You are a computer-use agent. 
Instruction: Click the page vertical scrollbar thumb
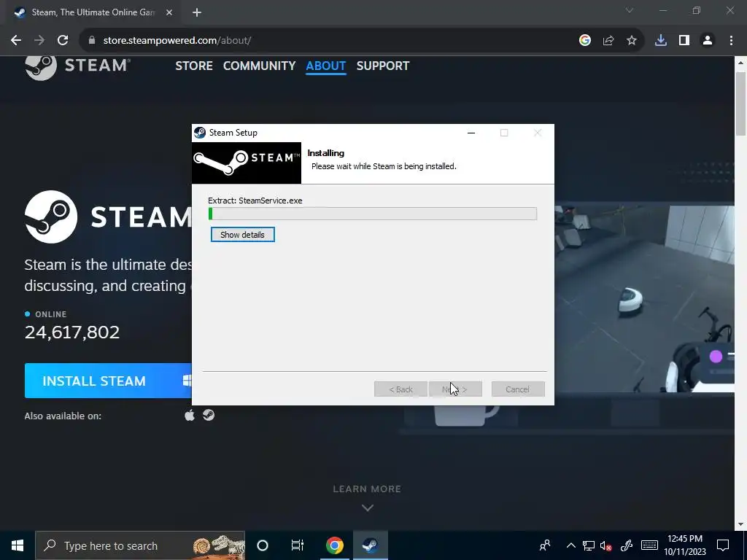741,104
